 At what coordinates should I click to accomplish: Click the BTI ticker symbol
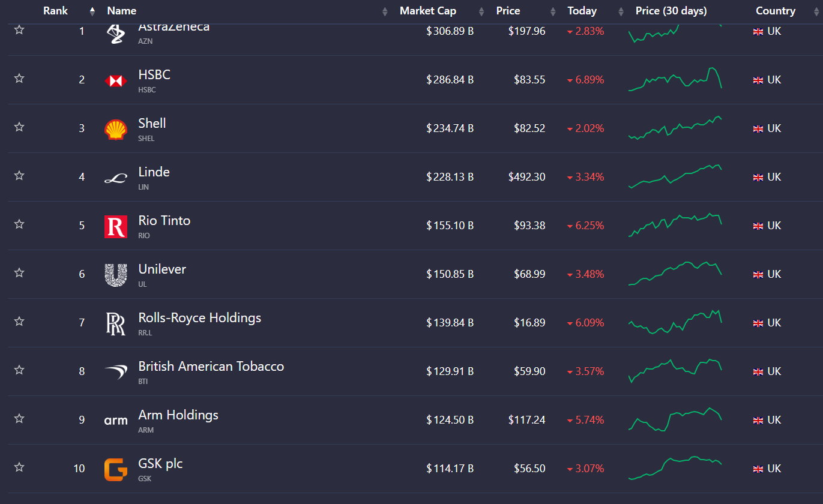pyautogui.click(x=143, y=381)
